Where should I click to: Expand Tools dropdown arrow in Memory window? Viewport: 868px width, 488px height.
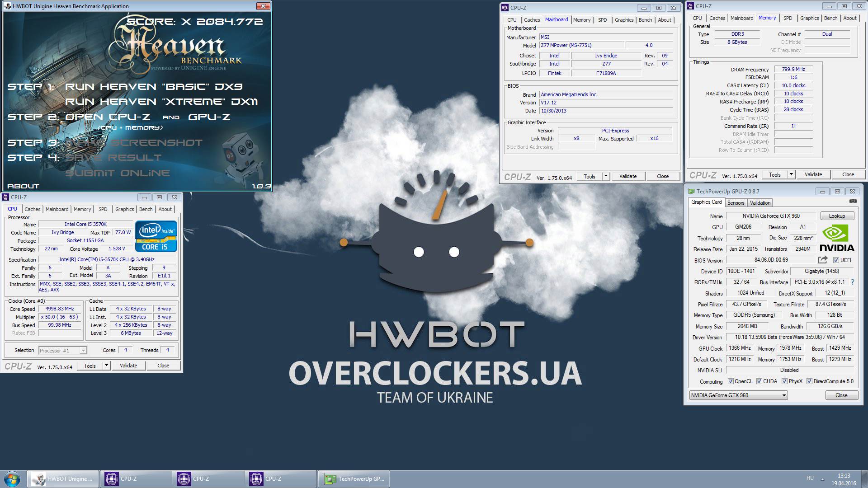pyautogui.click(x=791, y=174)
